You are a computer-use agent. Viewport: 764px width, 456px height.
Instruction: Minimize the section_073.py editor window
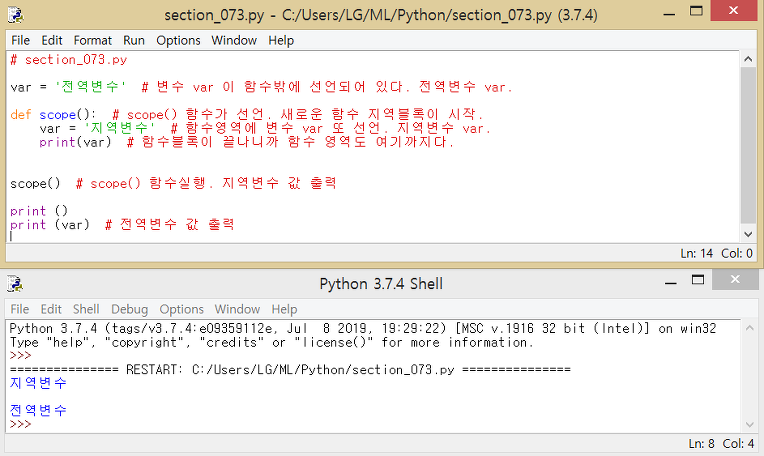coord(669,14)
